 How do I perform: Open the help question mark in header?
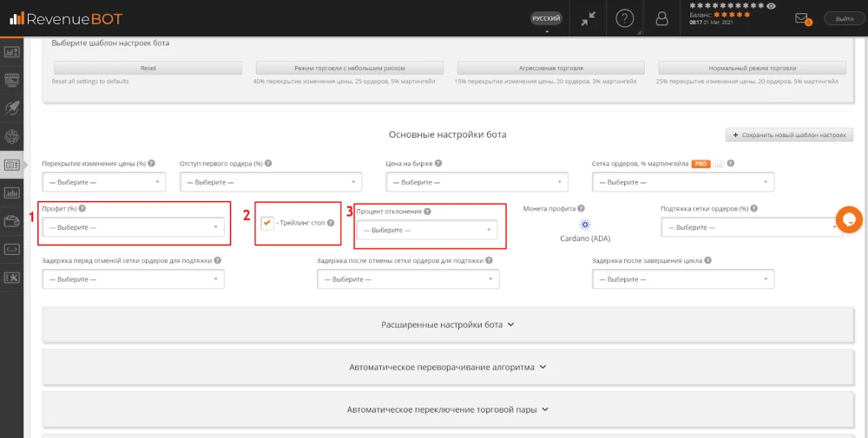pyautogui.click(x=624, y=19)
